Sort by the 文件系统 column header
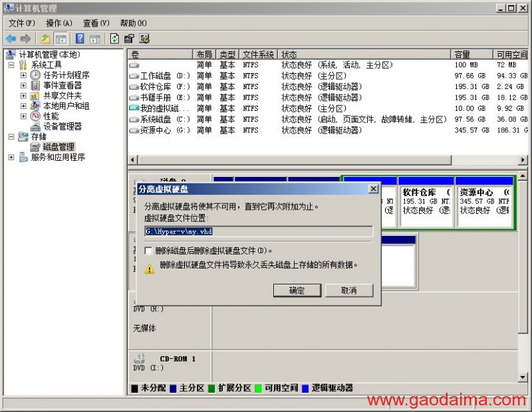Viewport: 532px width, 412px height. 258,54
